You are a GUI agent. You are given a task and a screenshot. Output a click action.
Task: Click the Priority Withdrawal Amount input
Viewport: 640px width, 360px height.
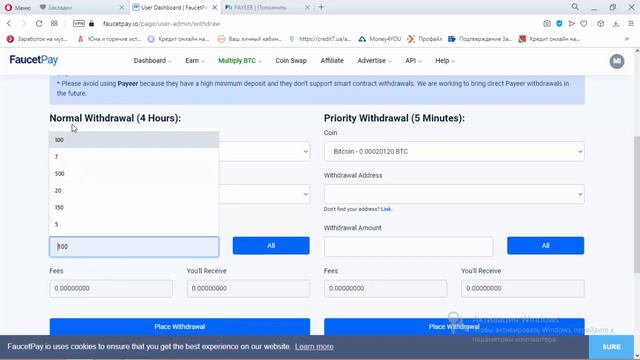coord(408,247)
